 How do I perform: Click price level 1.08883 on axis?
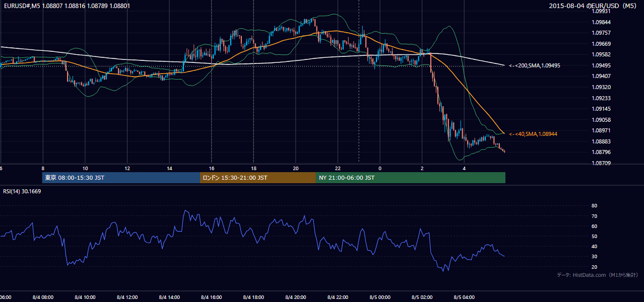tap(602, 141)
